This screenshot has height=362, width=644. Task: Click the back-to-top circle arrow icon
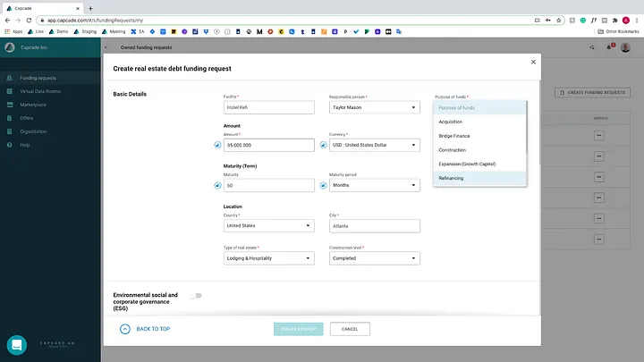coord(125,329)
